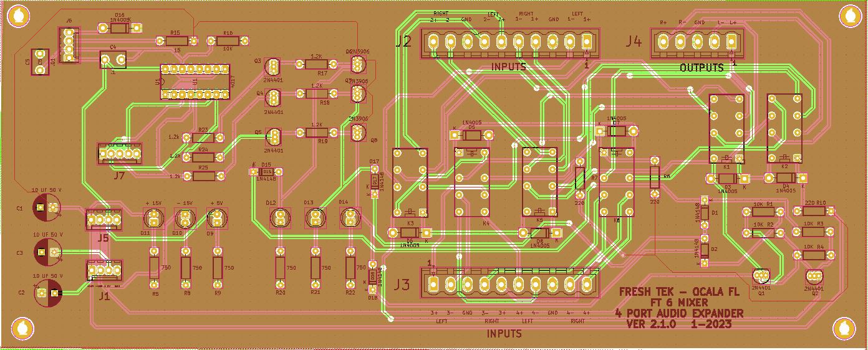Screen dimensions: 868x350
Task: Select resistor R10 220 footprint
Action: 814,212
